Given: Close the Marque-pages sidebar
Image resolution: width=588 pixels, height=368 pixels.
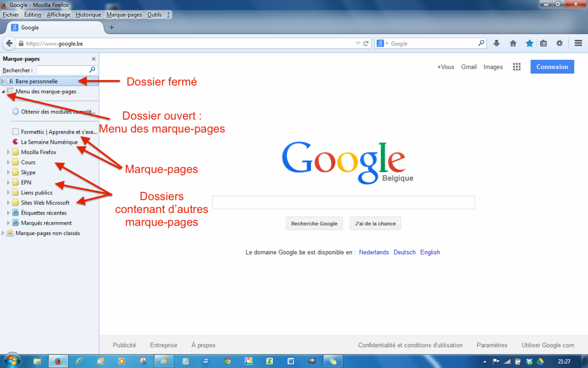Looking at the screenshot, I should (x=94, y=59).
